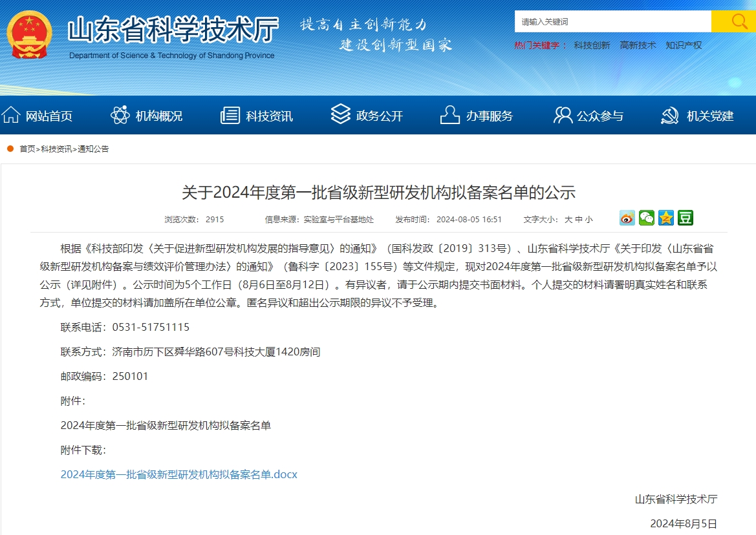Share the article via WeChat

pos(646,218)
